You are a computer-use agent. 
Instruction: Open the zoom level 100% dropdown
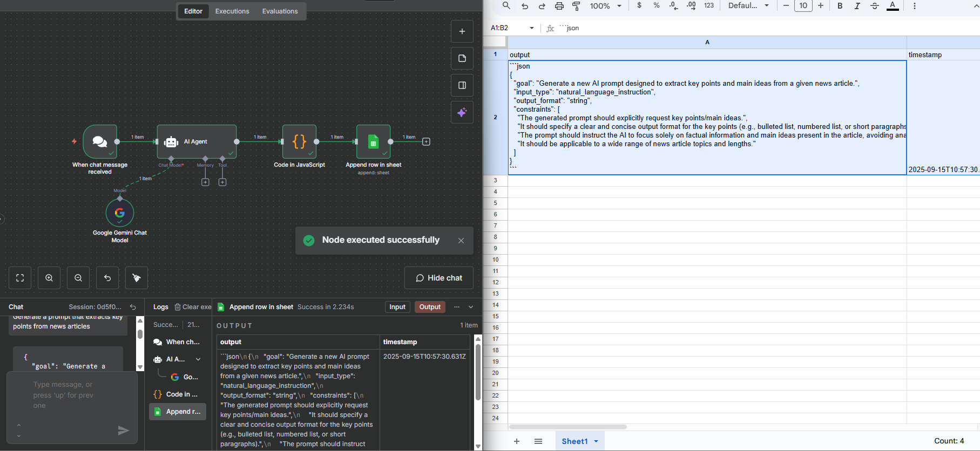pyautogui.click(x=605, y=6)
